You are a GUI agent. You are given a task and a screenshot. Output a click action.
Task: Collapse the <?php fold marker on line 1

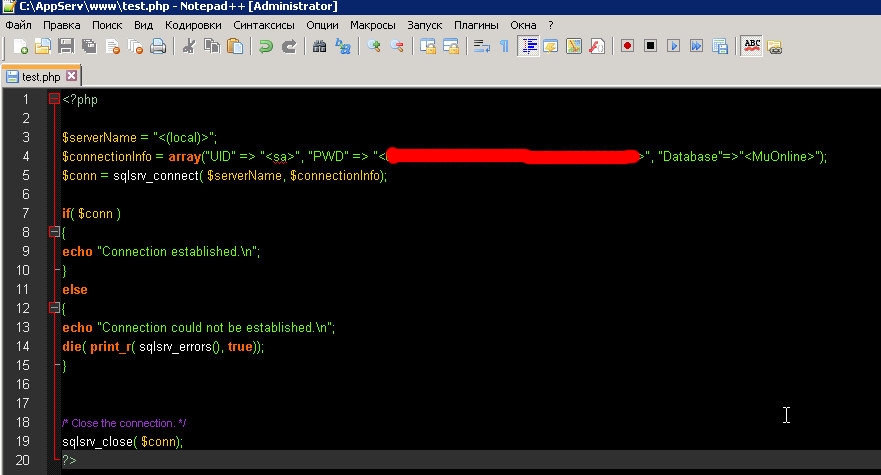54,99
